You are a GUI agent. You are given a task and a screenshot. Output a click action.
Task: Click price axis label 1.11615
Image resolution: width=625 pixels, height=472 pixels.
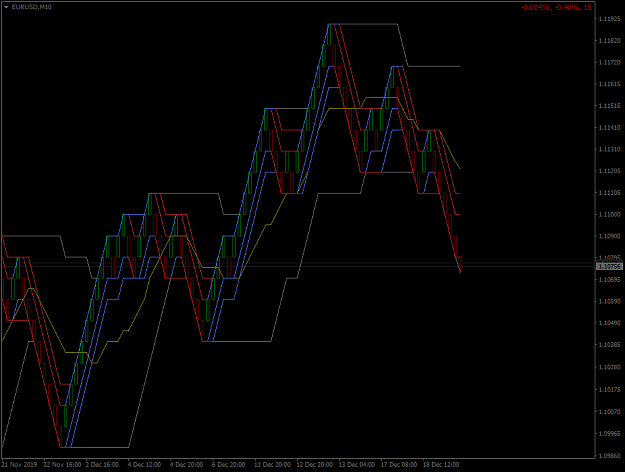pos(609,84)
